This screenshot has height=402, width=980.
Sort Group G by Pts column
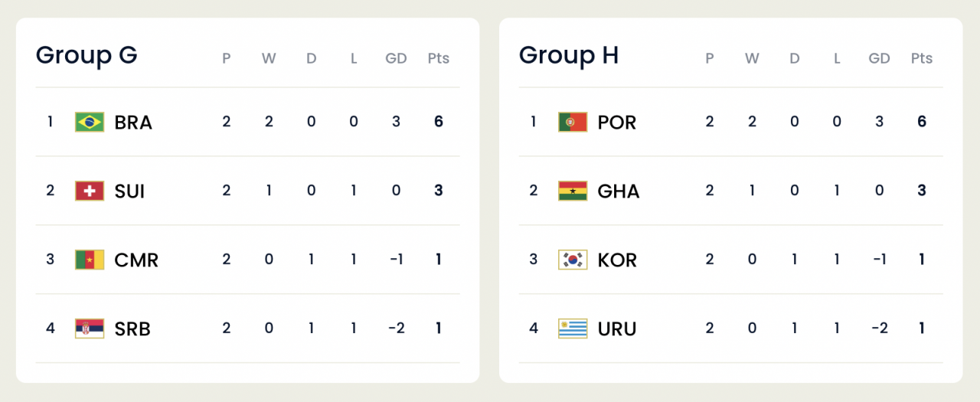point(439,58)
